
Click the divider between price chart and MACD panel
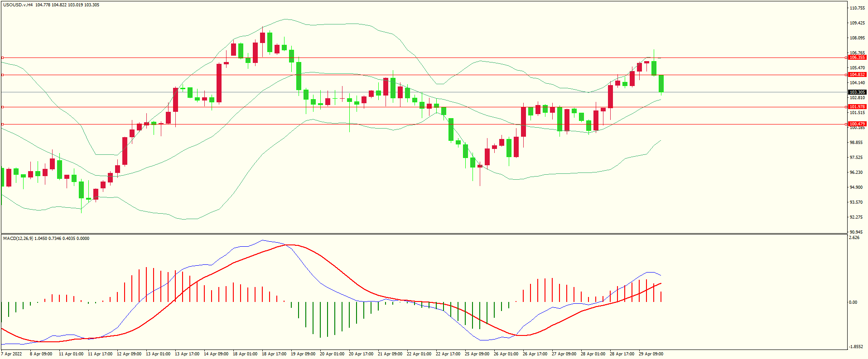(424, 234)
